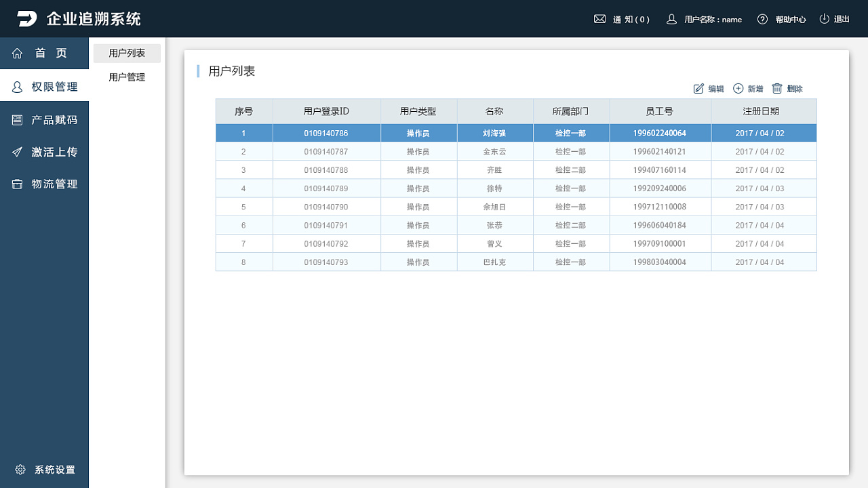
Task: Open 产品赋码 via its sidebar icon
Action: point(16,119)
